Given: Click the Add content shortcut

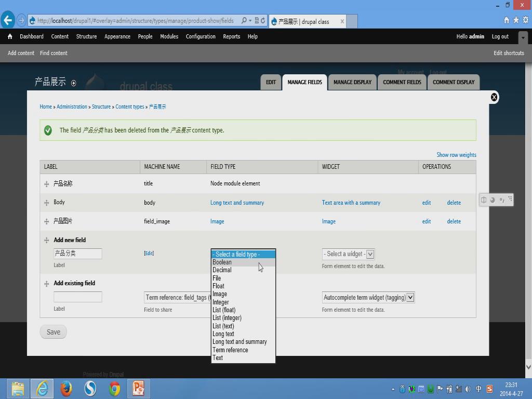Looking at the screenshot, I should click(21, 53).
